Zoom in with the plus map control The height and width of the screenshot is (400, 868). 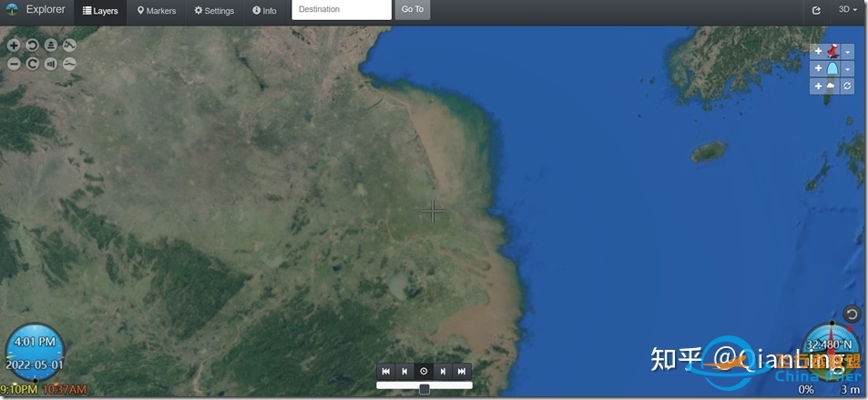pyautogui.click(x=14, y=46)
